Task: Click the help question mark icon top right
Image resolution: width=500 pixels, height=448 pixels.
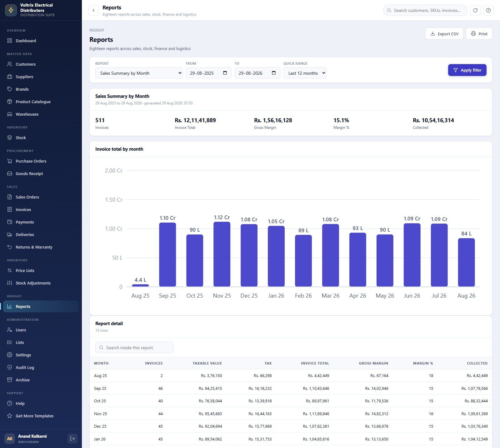Action: [488, 10]
